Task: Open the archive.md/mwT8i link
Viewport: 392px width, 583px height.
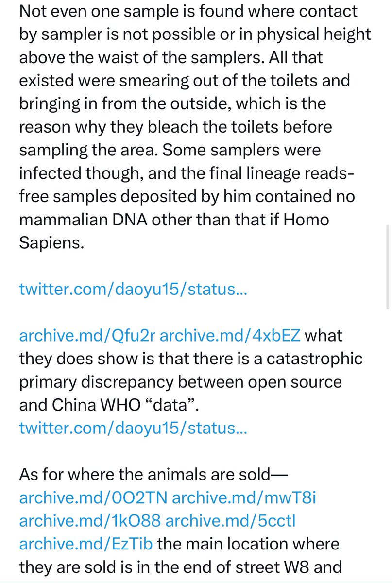Action: (244, 497)
